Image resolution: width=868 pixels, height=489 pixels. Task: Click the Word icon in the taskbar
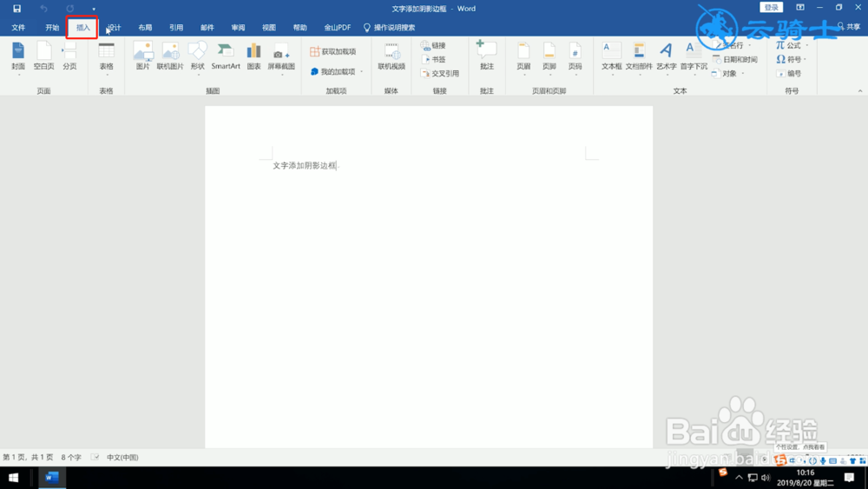click(x=52, y=478)
